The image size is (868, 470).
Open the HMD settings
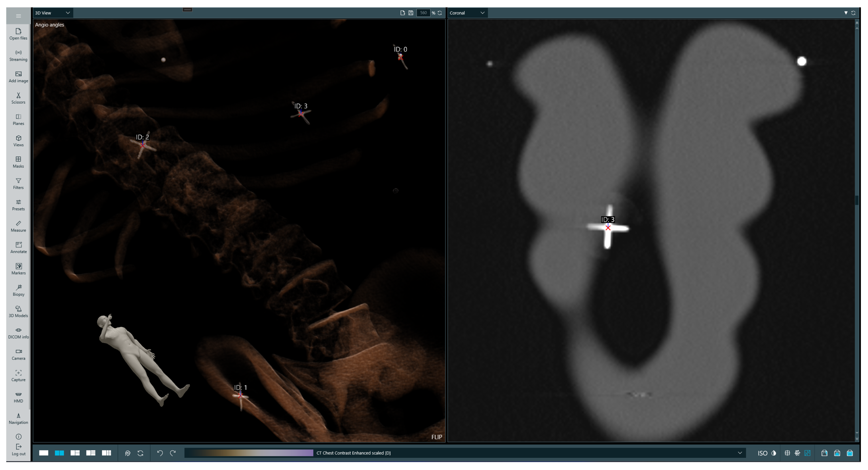click(x=18, y=397)
